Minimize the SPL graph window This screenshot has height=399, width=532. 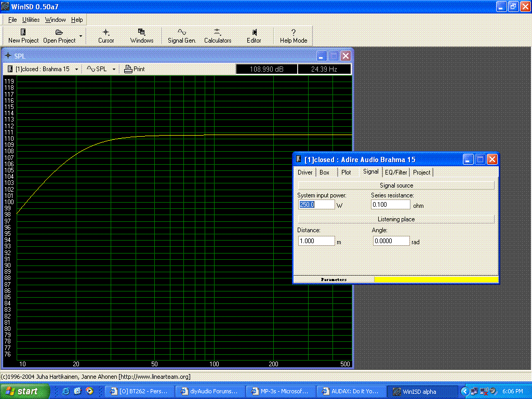coord(321,56)
